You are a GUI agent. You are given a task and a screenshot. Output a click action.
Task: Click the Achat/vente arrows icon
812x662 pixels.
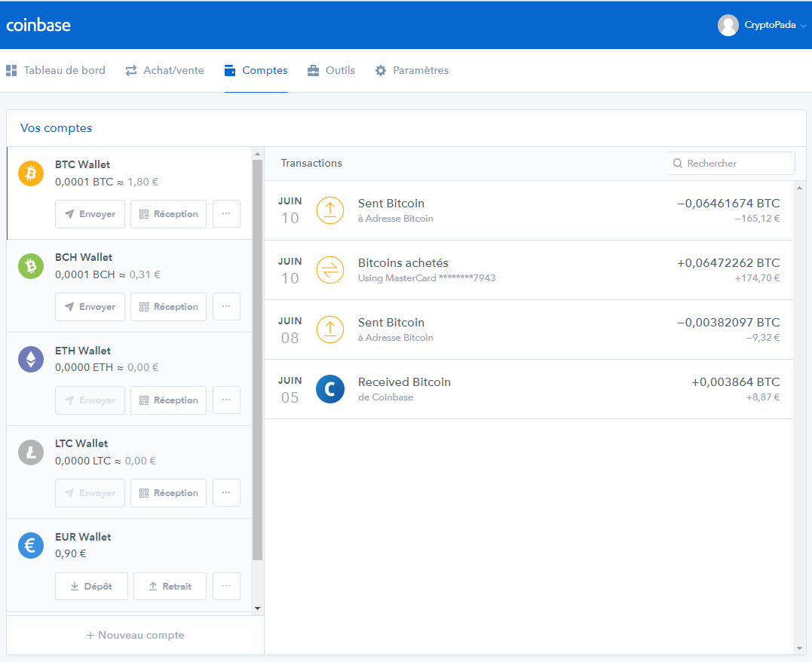click(131, 70)
